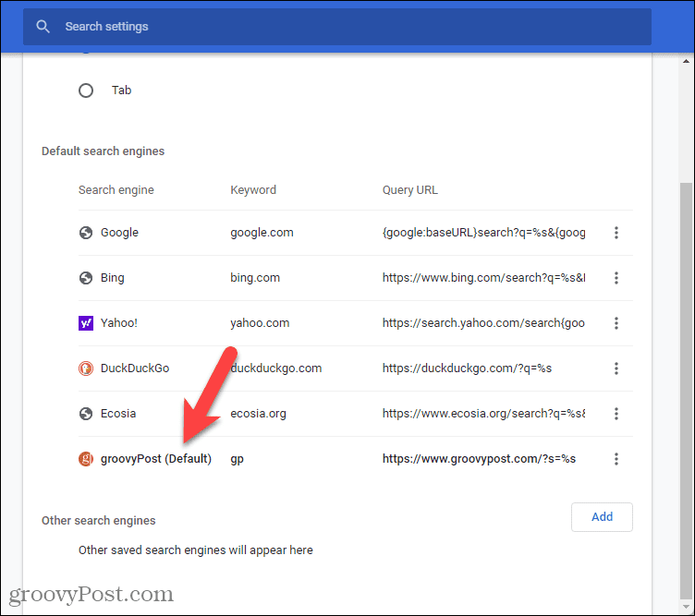Add a new search engine
695x616 pixels.
pos(602,517)
